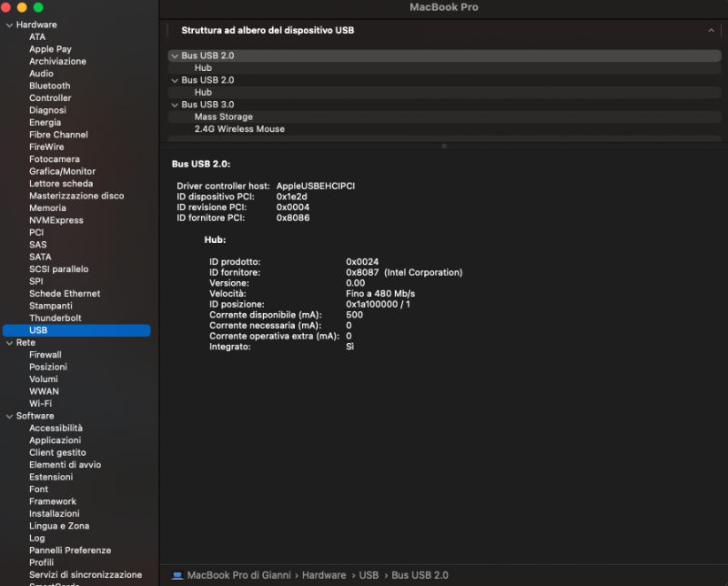Open the Grafica/Monitor category
728x586 pixels.
(x=62, y=171)
